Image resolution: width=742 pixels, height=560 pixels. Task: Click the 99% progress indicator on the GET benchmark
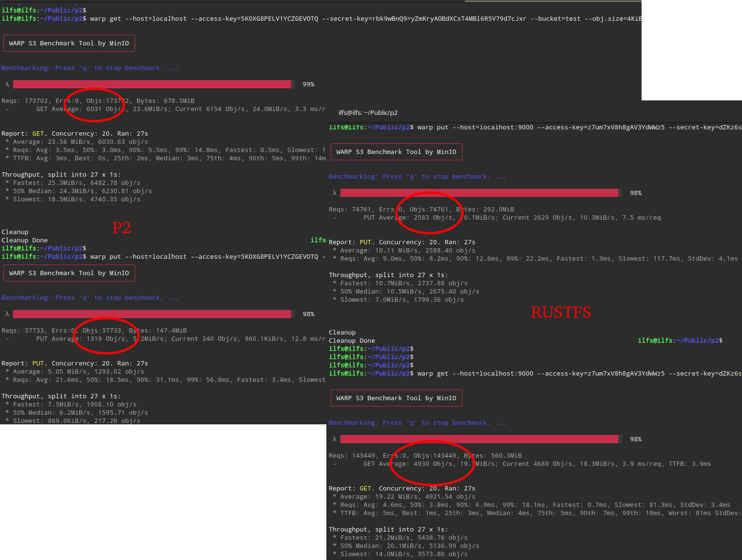[x=308, y=84]
